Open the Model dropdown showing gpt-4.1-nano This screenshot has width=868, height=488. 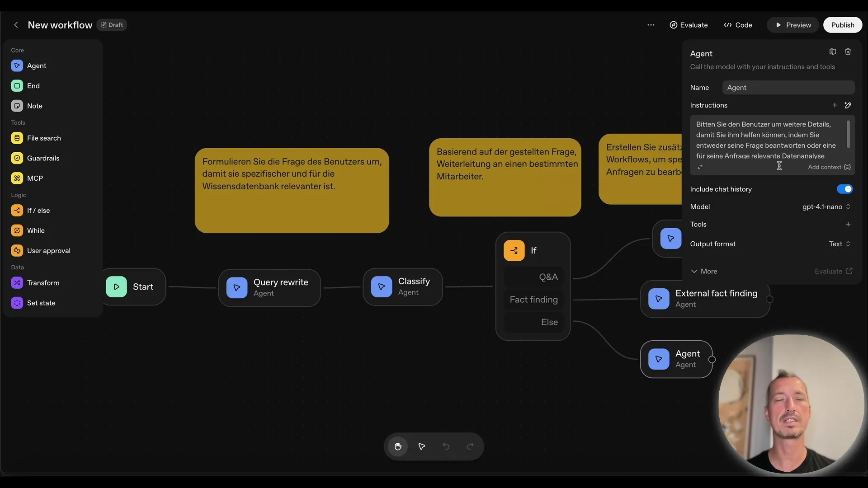[826, 206]
